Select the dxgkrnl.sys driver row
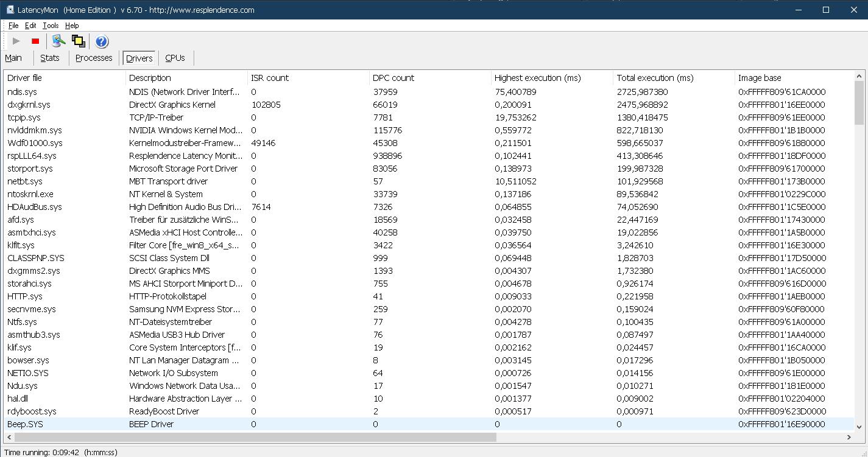This screenshot has height=457, width=868. pos(429,105)
